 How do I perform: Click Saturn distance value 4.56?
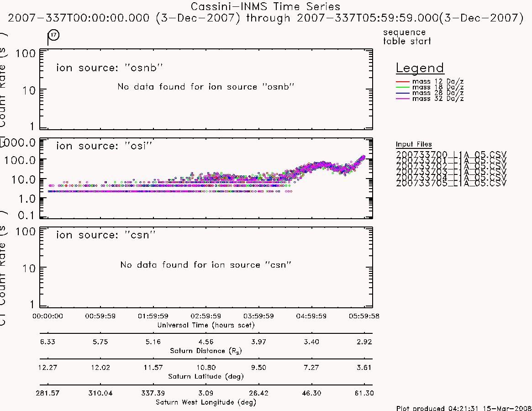[x=205, y=342]
